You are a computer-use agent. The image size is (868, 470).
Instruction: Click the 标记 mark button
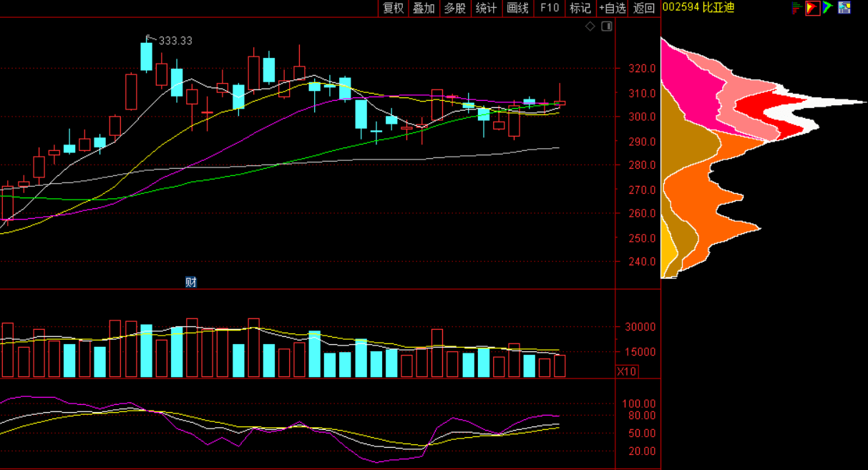580,8
